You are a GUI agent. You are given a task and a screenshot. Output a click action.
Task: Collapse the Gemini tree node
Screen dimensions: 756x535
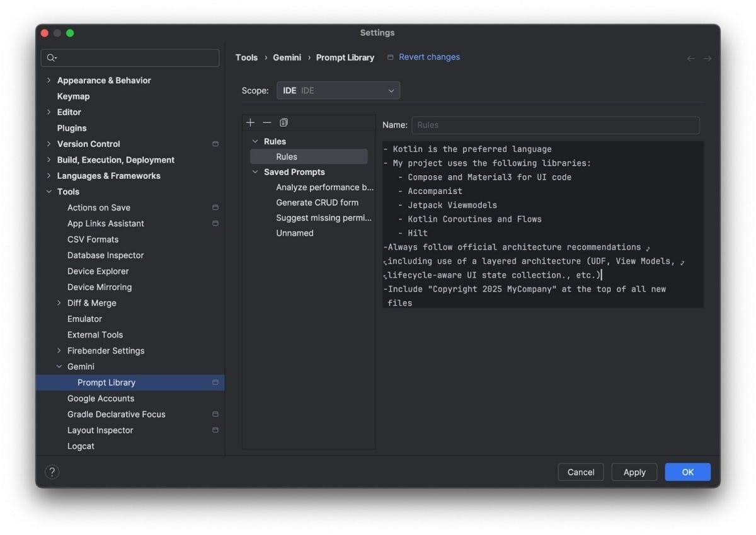point(59,367)
